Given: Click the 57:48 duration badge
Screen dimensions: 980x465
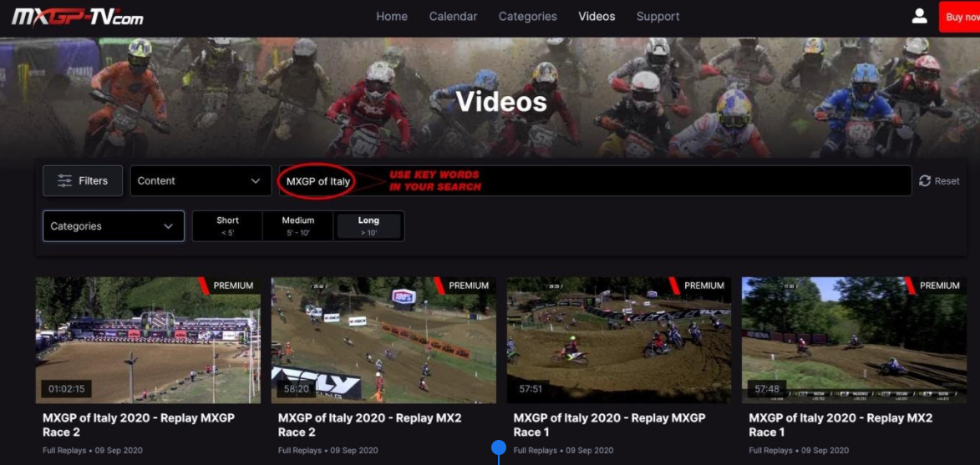Looking at the screenshot, I should [x=767, y=389].
